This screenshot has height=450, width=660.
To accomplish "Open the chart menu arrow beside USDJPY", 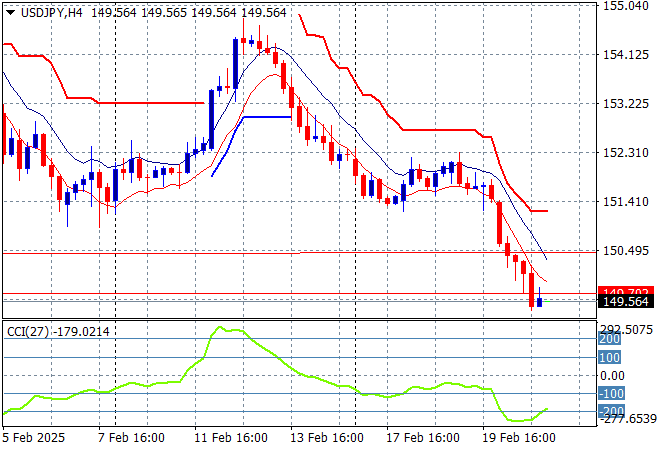I will [x=8, y=10].
